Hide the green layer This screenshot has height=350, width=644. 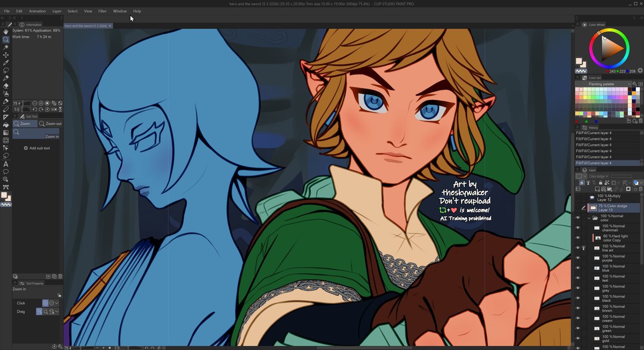click(x=578, y=329)
